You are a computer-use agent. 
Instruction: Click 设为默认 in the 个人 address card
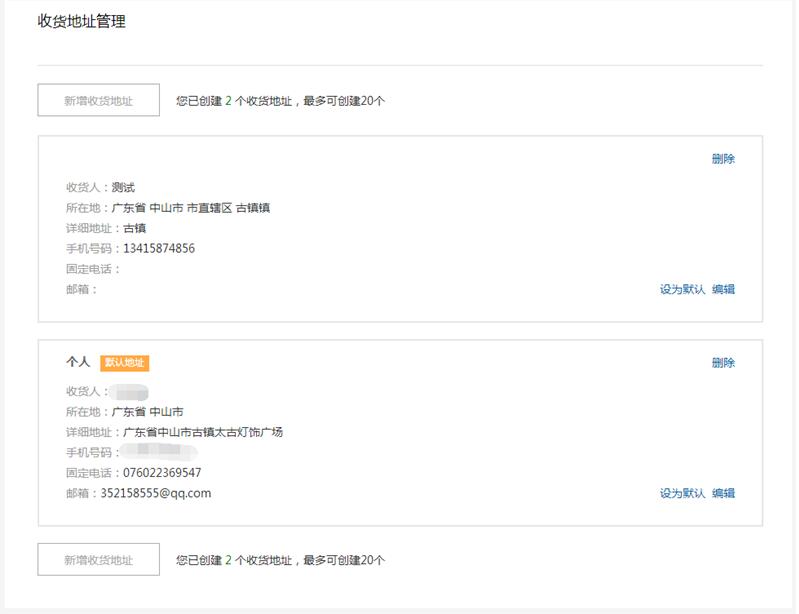[682, 493]
